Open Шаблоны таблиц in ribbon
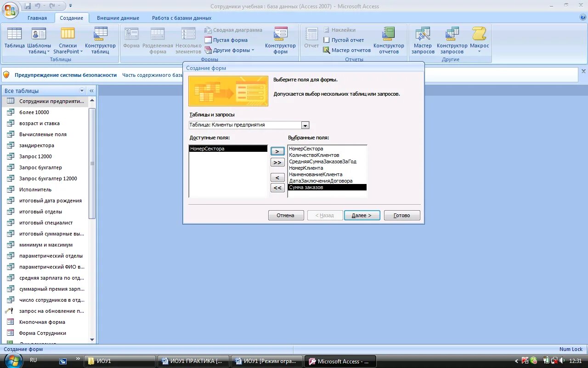The image size is (588, 368). pyautogui.click(x=39, y=41)
